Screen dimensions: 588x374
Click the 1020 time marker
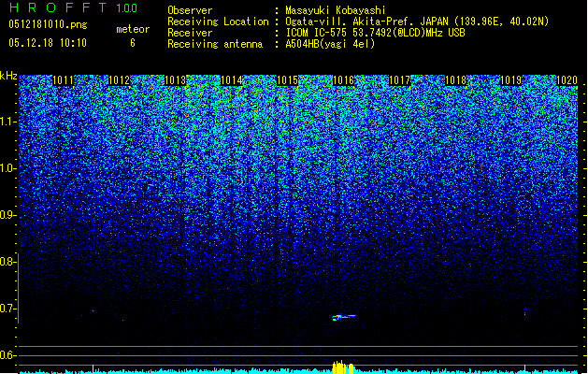(x=567, y=80)
